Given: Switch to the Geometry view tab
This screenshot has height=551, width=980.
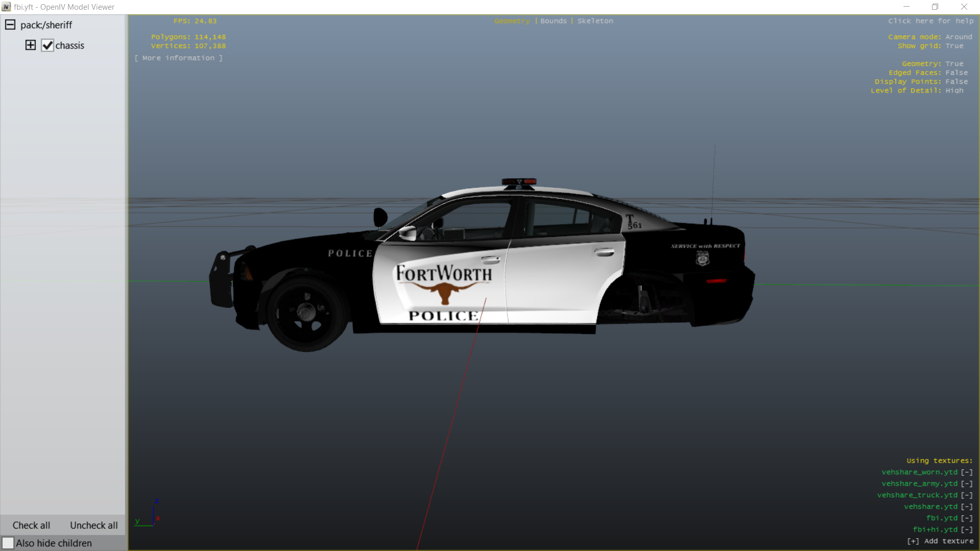Looking at the screenshot, I should [512, 21].
